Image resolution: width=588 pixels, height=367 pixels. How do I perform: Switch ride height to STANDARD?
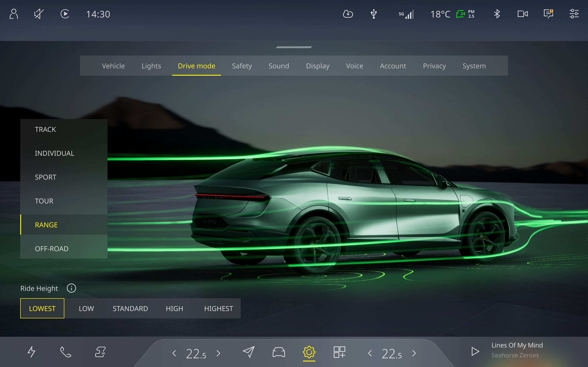tap(130, 308)
